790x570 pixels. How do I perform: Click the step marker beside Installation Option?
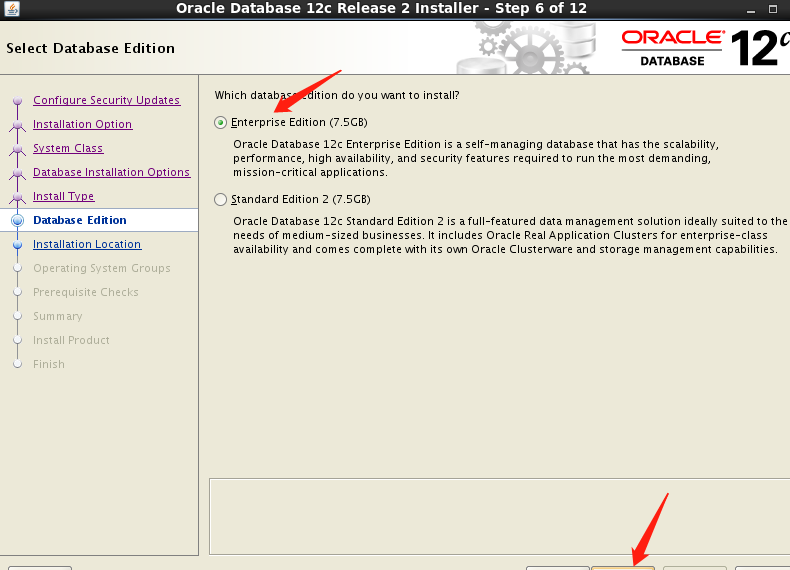click(x=18, y=124)
